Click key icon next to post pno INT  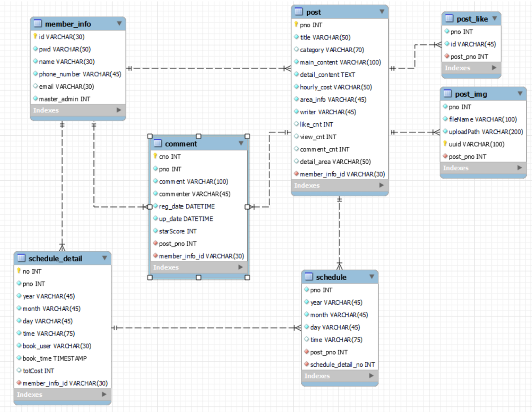(296, 24)
